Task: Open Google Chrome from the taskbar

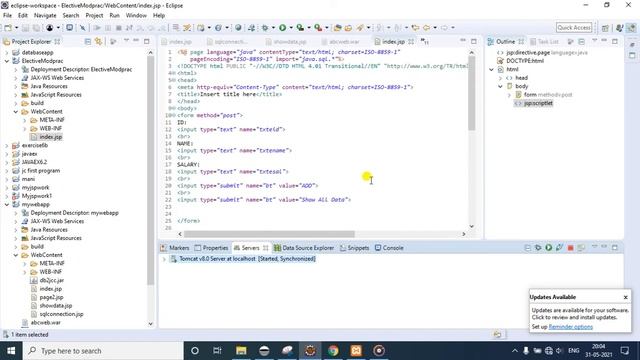Action: (x=333, y=351)
